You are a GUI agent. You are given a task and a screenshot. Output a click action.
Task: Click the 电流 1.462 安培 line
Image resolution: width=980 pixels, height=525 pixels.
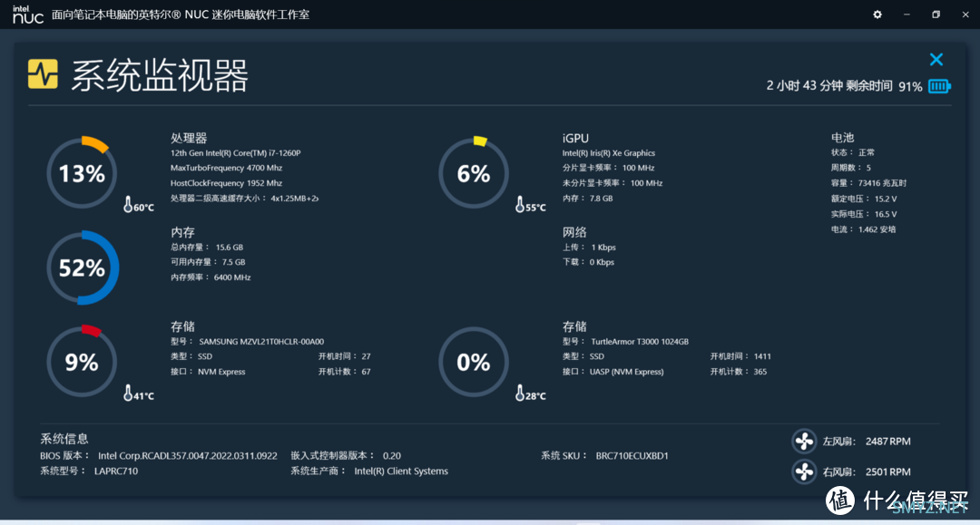pos(863,229)
